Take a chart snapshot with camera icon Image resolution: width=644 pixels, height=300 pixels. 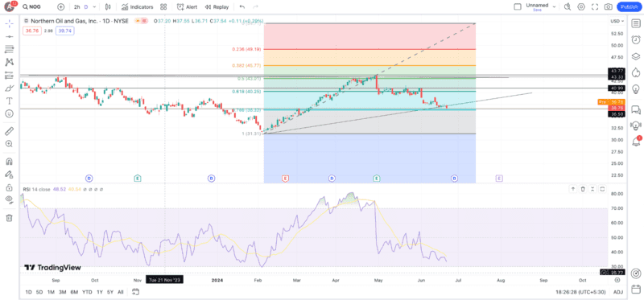point(609,6)
